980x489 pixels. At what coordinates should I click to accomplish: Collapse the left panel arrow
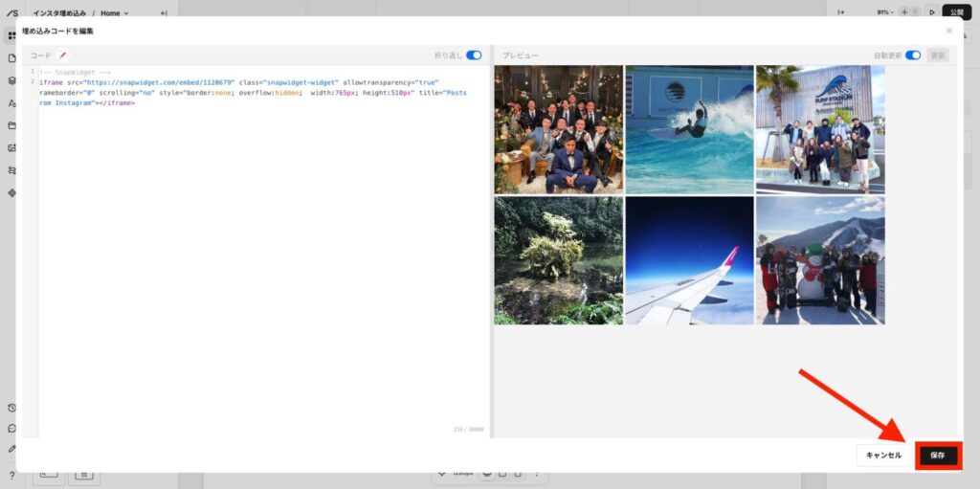[164, 13]
